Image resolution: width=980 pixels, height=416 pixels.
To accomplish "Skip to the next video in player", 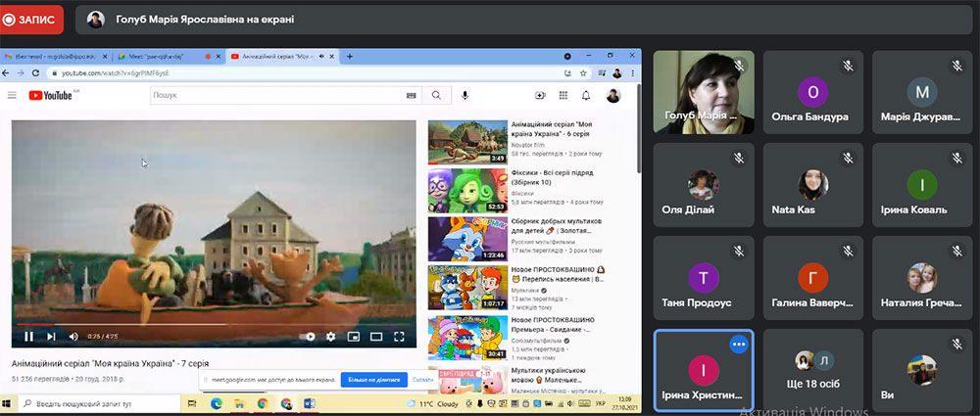I will point(51,337).
